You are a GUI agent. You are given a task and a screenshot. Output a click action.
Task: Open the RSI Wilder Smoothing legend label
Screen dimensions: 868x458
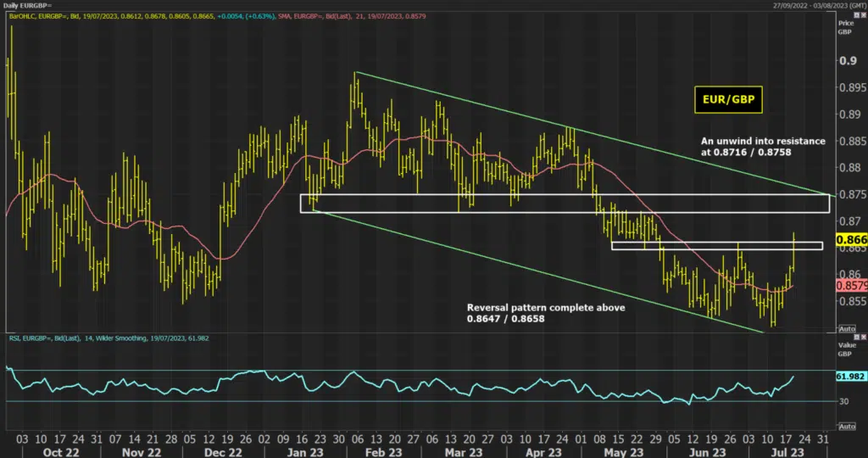coord(109,338)
